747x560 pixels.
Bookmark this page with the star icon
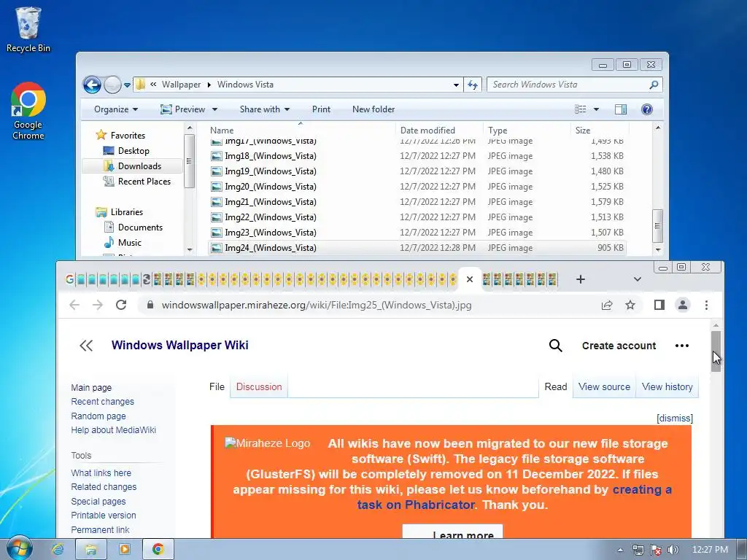(630, 306)
